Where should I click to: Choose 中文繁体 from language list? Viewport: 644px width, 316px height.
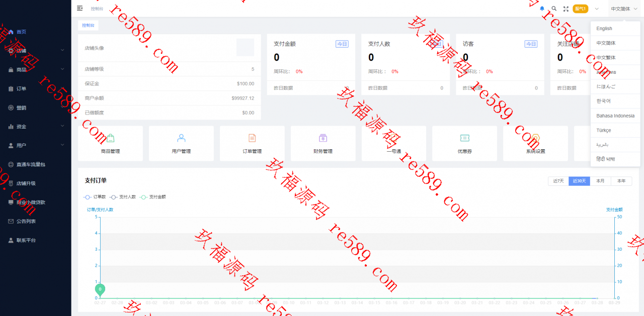[615, 58]
